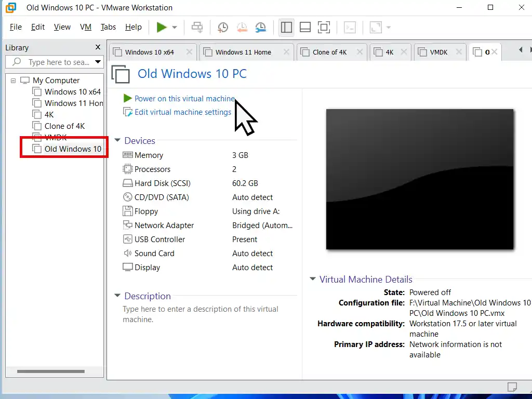Image resolution: width=532 pixels, height=399 pixels.
Task: Close the Windows 11 Home tab
Action: pyautogui.click(x=286, y=52)
